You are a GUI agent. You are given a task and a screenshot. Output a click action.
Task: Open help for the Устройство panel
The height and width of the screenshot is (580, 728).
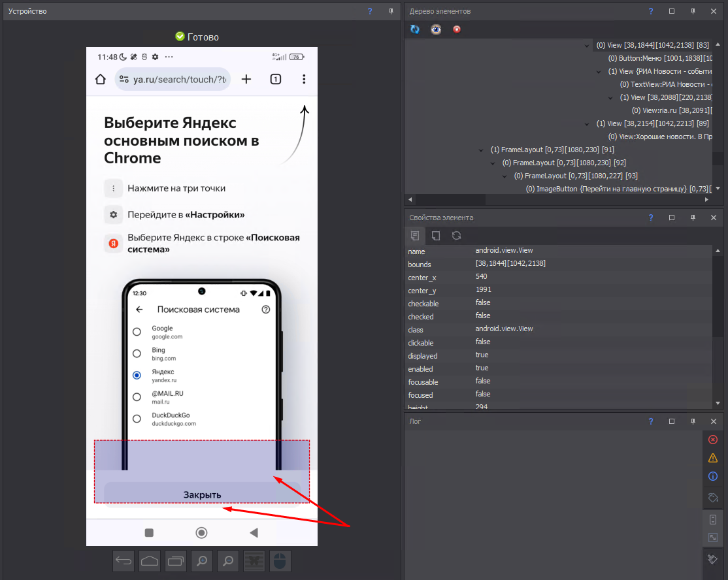tap(370, 11)
